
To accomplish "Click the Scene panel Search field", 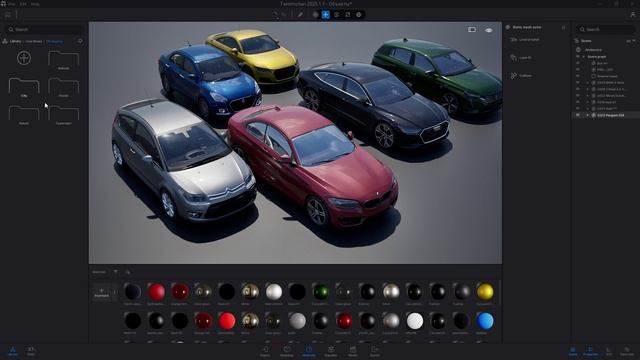I will coord(605,29).
